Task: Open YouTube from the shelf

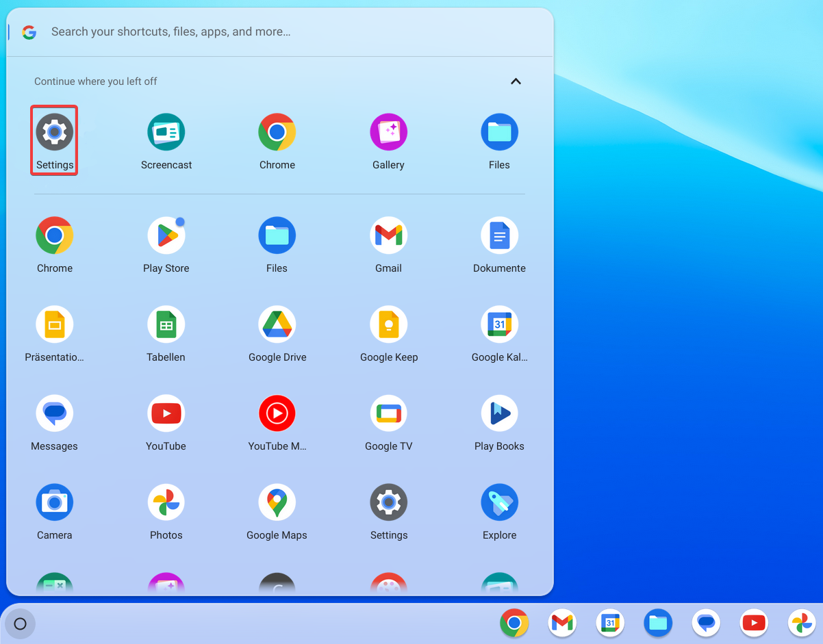Action: click(754, 623)
